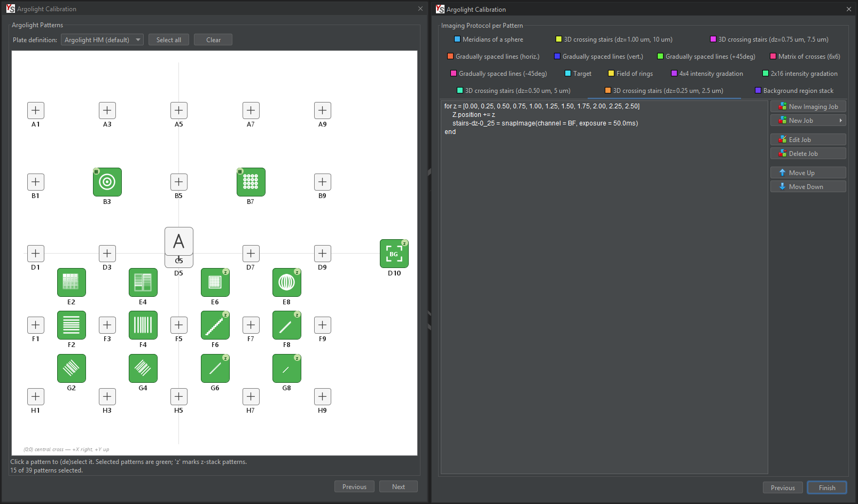The image size is (858, 504).
Task: Open the Plate definition dropdown
Action: [102, 40]
